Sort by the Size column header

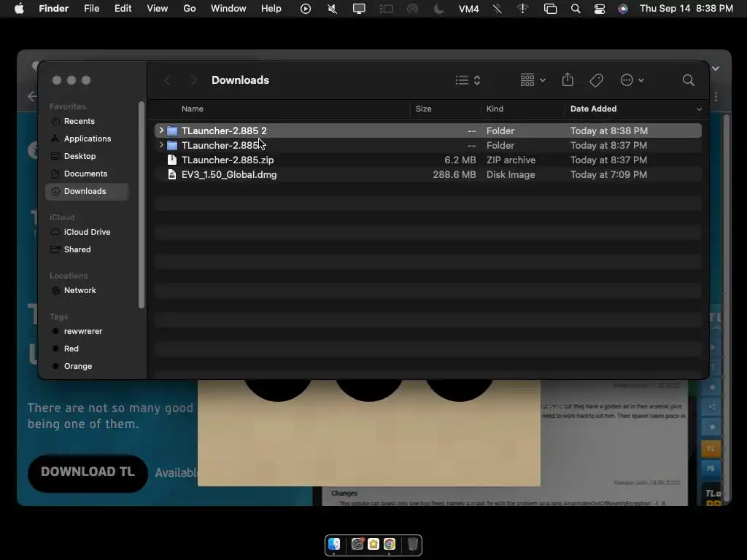(x=424, y=109)
